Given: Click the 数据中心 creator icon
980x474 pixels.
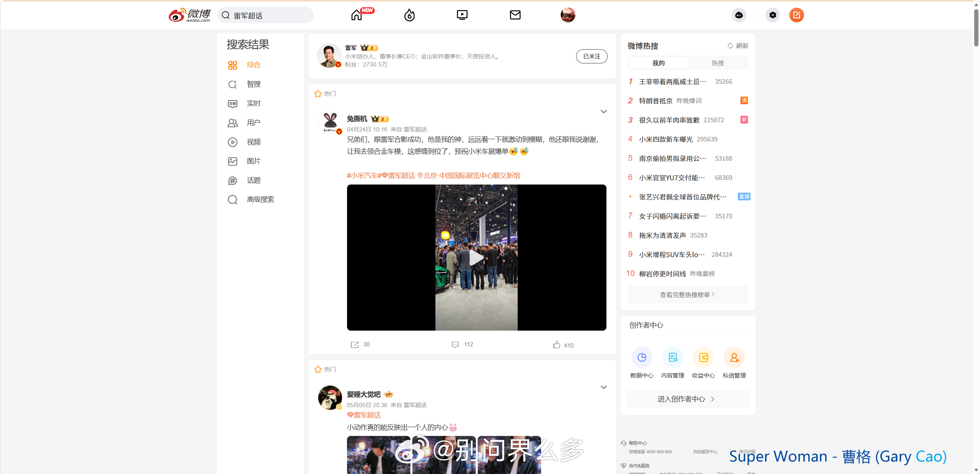Looking at the screenshot, I should (x=641, y=358).
